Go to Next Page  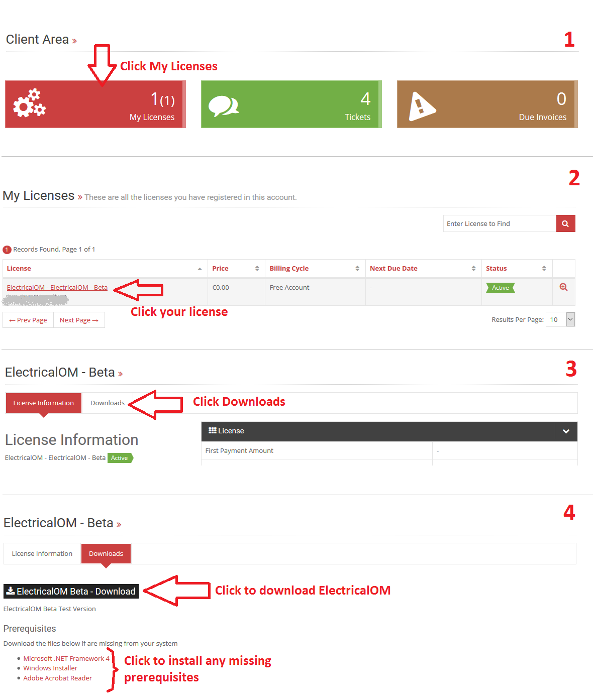click(79, 320)
